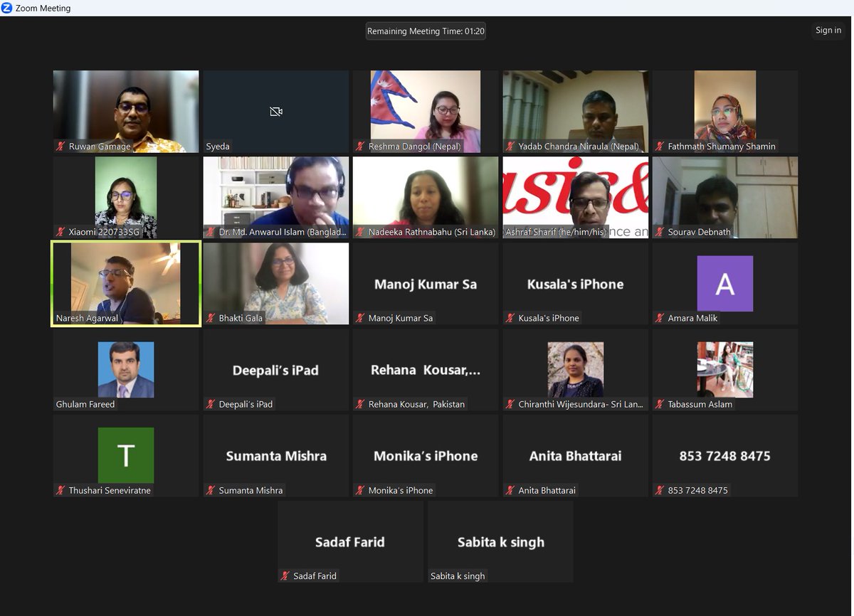The width and height of the screenshot is (854, 616).
Task: Click muted mic icon beside Ruwan Gamage
Action: point(61,147)
